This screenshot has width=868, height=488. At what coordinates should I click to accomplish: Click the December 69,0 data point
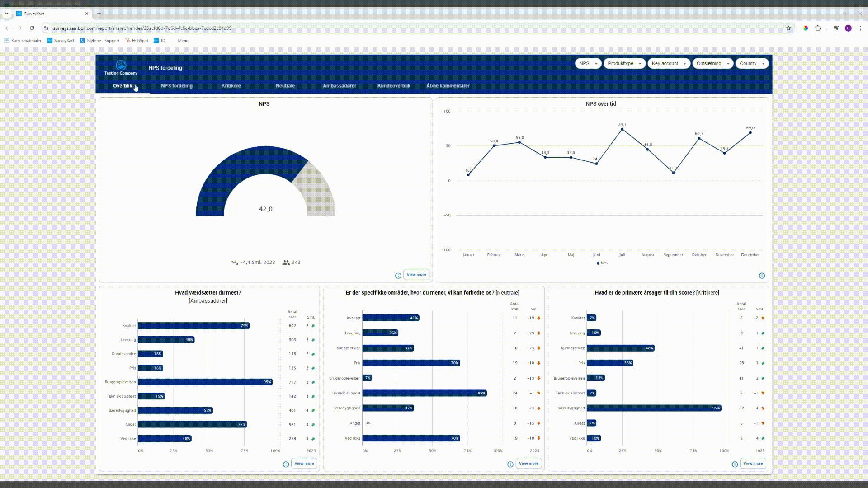click(x=750, y=133)
